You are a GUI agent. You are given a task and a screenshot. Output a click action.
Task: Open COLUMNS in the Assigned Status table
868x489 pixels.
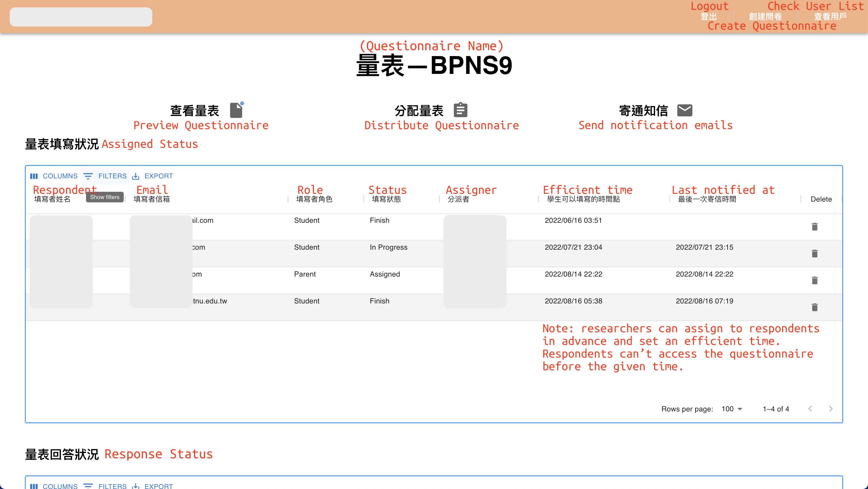pos(54,176)
